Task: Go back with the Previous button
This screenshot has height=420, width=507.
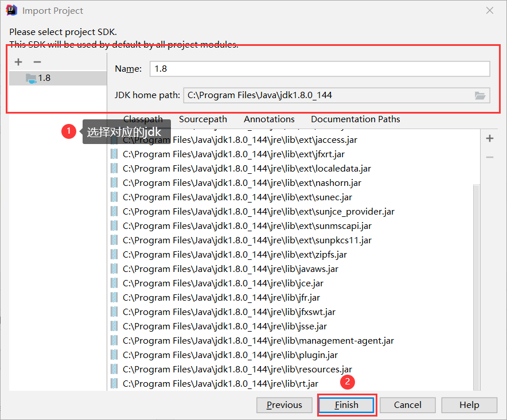Action: point(284,405)
